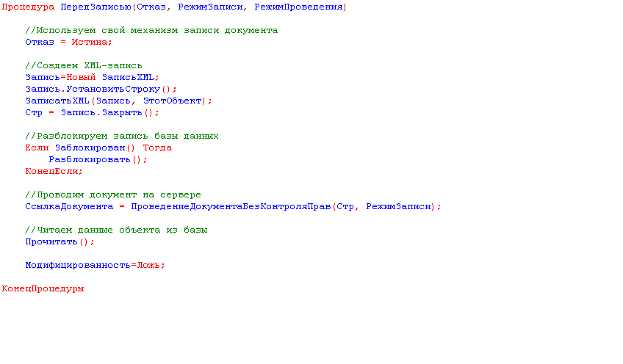The height and width of the screenshot is (364, 623).
Task: Click the keyword Тогда
Action: point(157,148)
